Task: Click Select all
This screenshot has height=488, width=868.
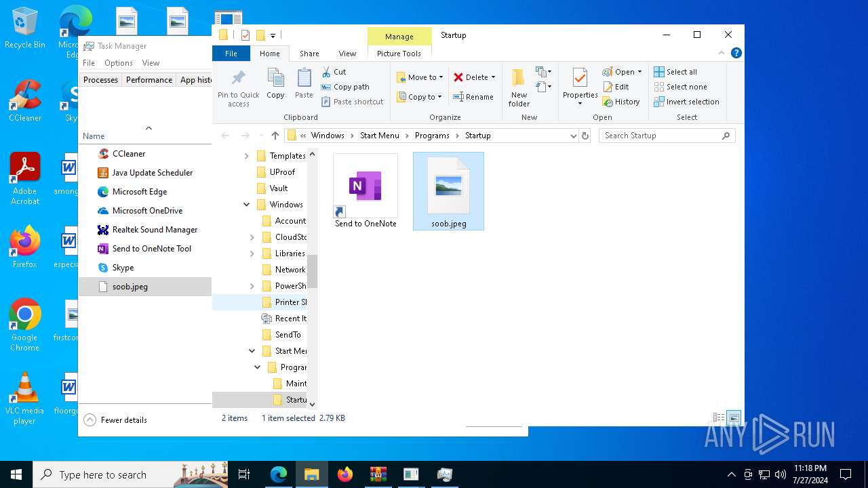Action: click(x=675, y=72)
